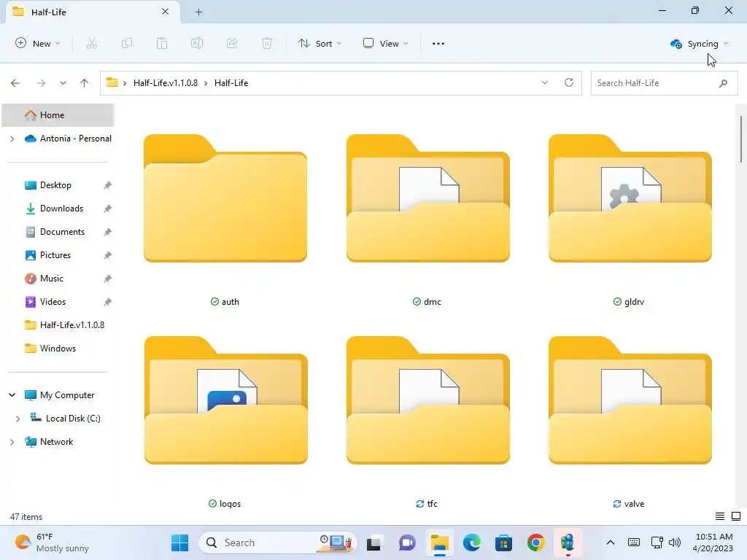Click the taskbar Search box

(x=278, y=542)
